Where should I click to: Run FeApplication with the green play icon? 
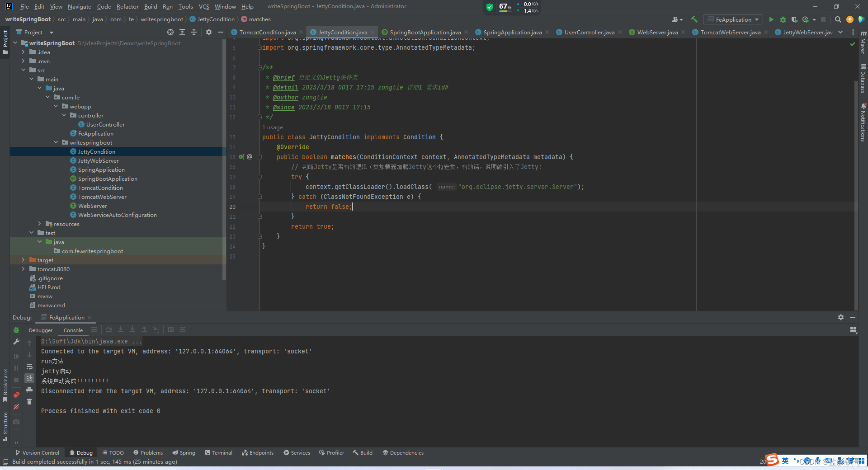(x=771, y=19)
